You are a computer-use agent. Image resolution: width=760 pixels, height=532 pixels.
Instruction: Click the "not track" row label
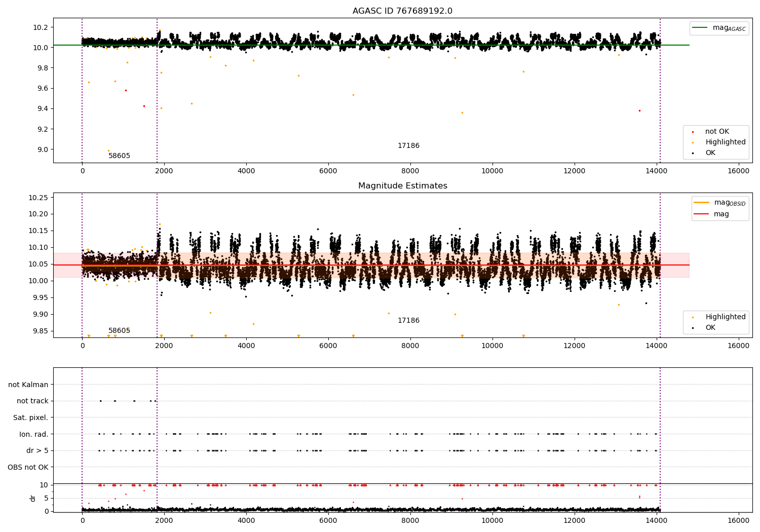click(x=32, y=401)
